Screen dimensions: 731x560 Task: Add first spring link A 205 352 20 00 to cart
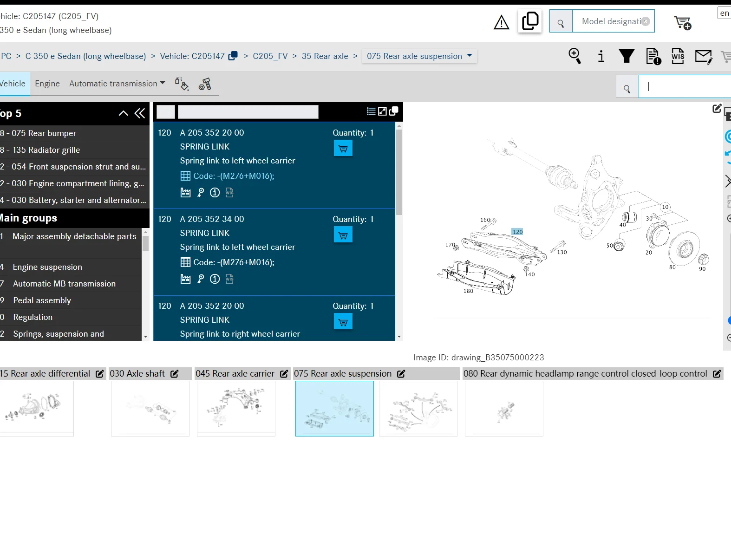343,149
